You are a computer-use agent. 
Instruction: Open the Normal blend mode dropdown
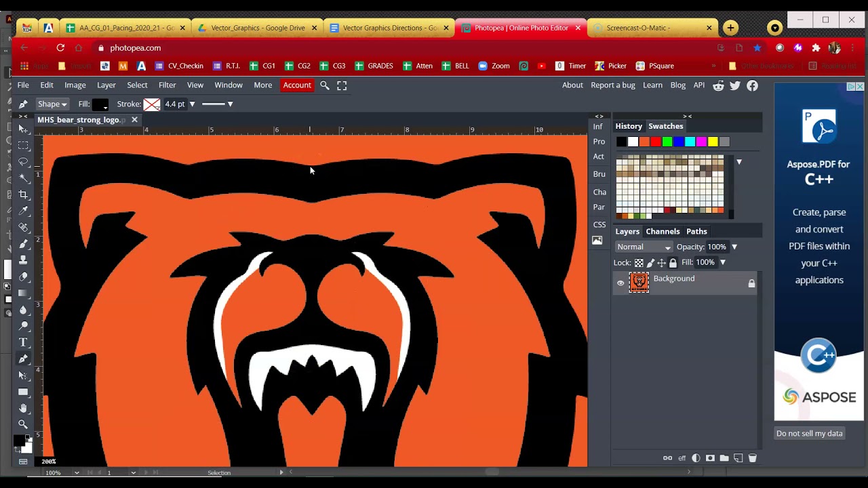(644, 247)
